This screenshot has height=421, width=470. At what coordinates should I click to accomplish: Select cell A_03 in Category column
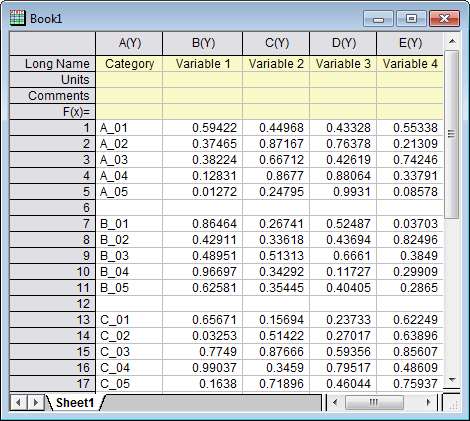point(129,160)
